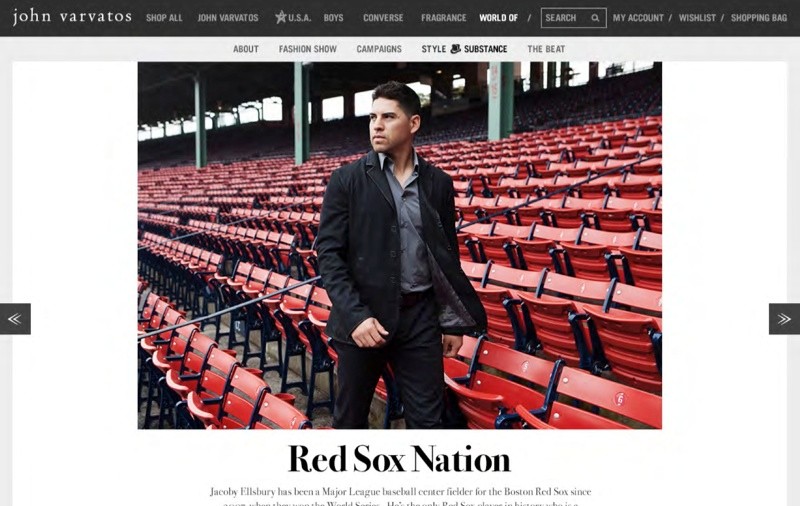Open the Fragrance menu

point(443,18)
